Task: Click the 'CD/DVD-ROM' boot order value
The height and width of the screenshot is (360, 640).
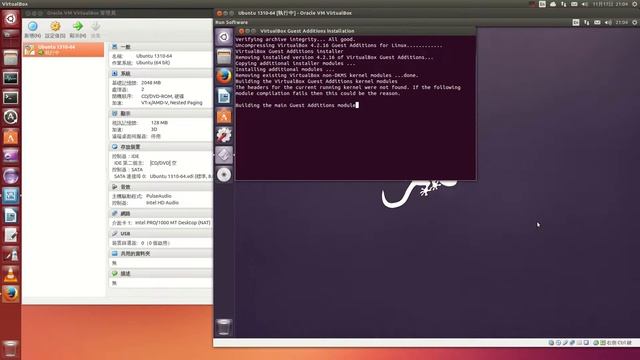Action: (157, 96)
